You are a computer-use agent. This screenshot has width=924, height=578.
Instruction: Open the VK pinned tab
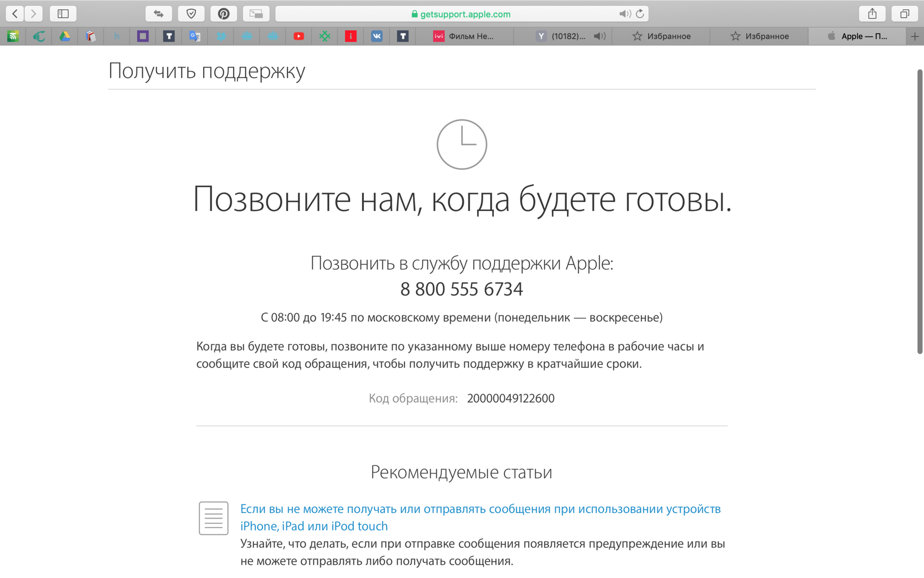coord(377,36)
